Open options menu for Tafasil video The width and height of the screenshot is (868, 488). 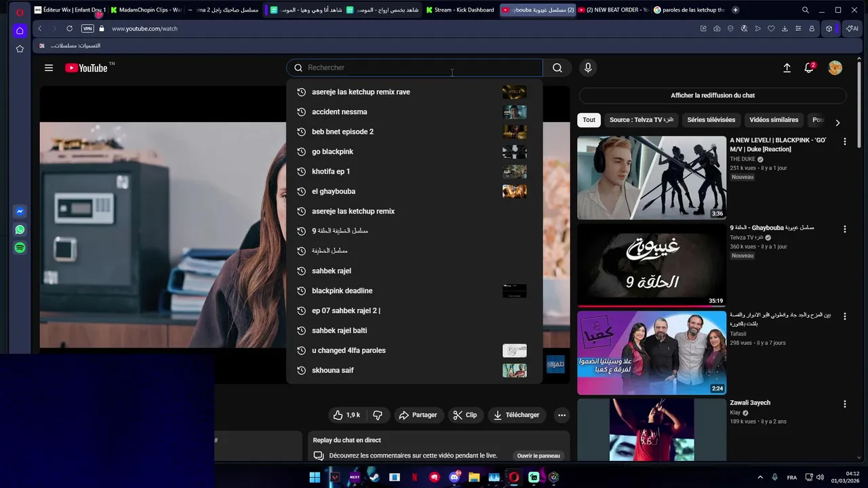(845, 317)
